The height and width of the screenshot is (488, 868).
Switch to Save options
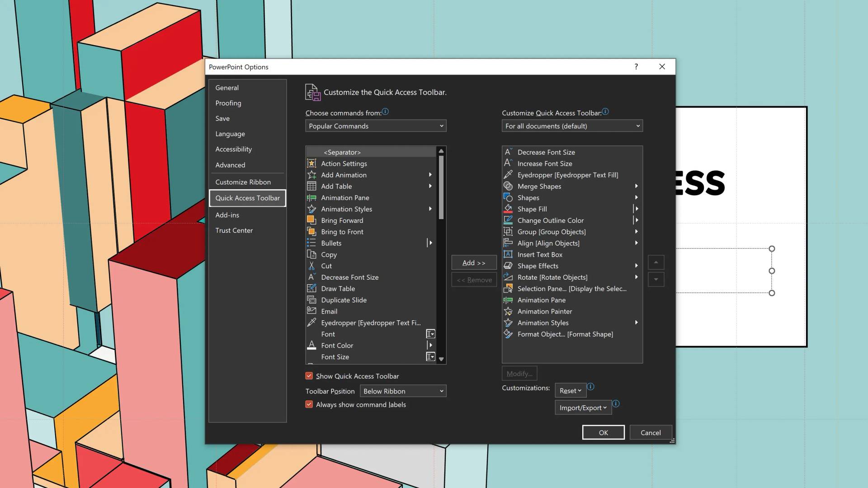247,118
